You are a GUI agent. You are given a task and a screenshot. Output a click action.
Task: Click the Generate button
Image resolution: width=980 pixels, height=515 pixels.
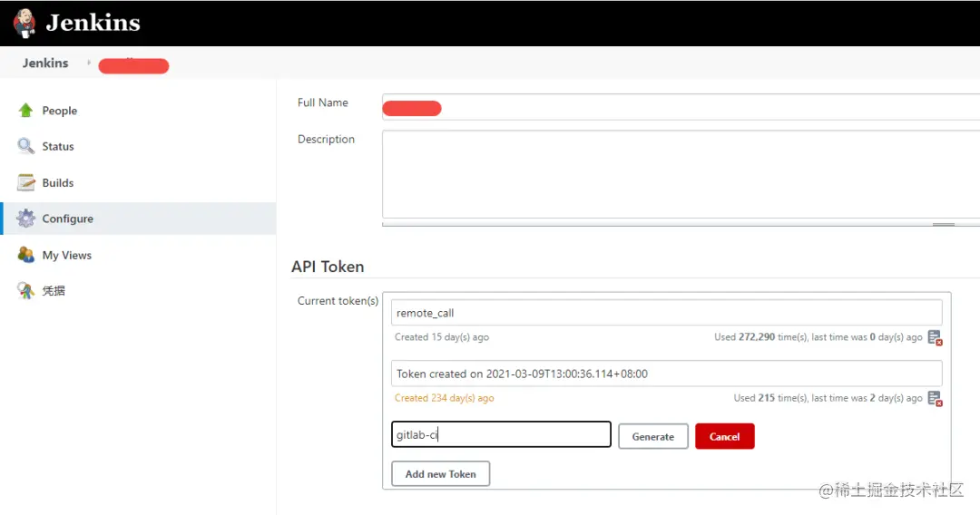[653, 436]
